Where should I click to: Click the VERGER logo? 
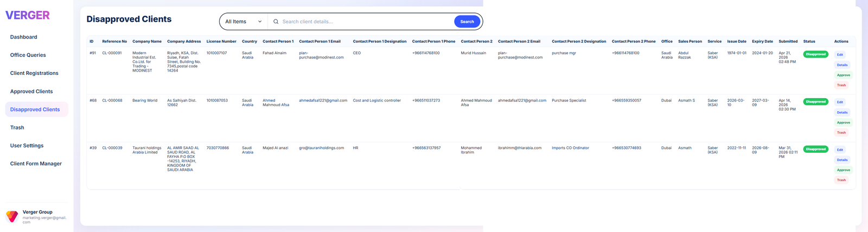coord(28,15)
